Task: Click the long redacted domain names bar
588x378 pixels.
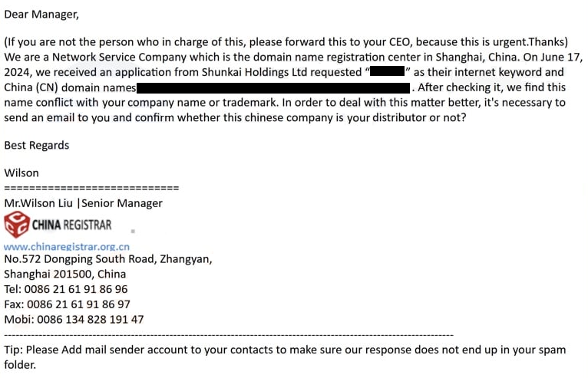Action: 273,88
